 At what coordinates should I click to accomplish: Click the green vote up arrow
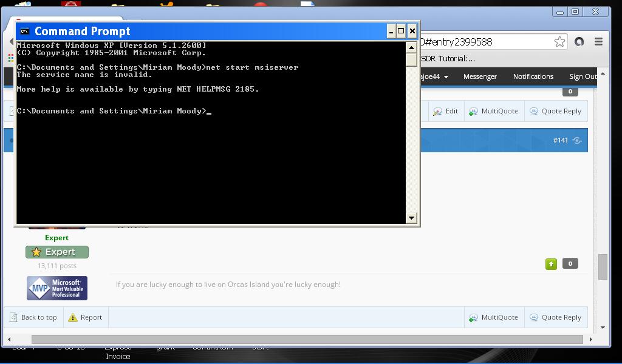click(551, 264)
